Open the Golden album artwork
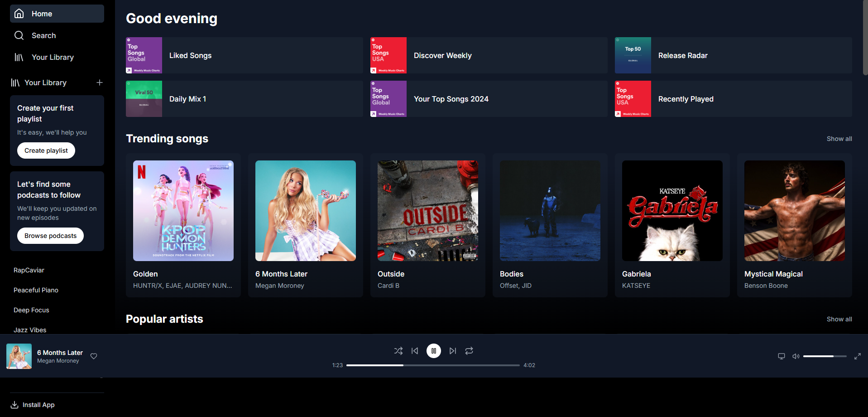Image resolution: width=868 pixels, height=417 pixels. click(x=183, y=210)
